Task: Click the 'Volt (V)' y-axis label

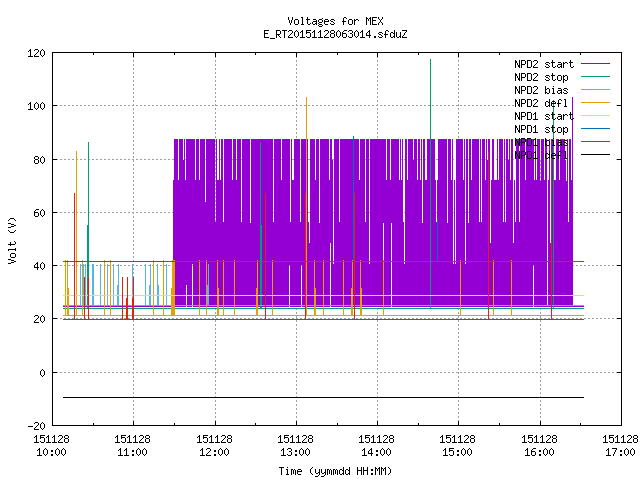Action: click(12, 240)
